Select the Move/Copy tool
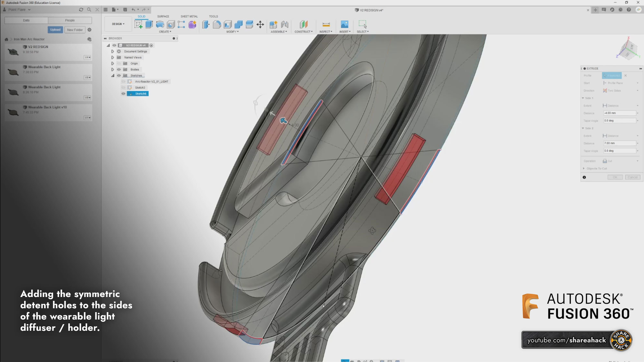Screen dimensions: 644x362 pyautogui.click(x=260, y=24)
